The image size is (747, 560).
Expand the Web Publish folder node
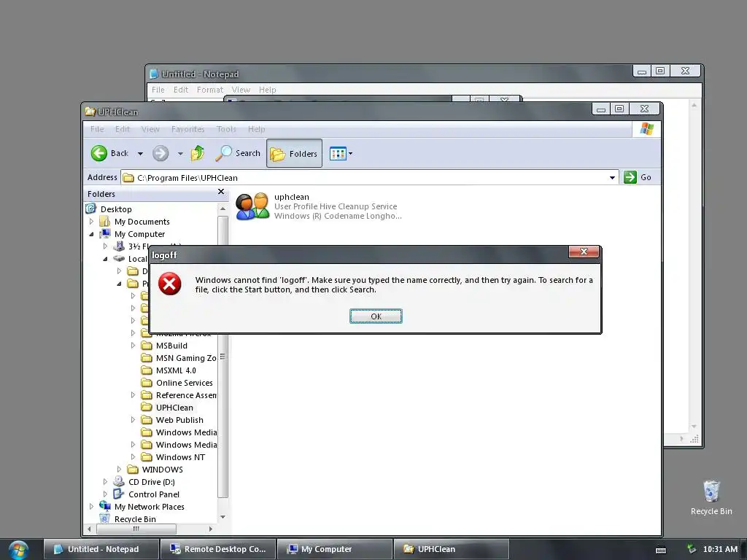tap(133, 419)
